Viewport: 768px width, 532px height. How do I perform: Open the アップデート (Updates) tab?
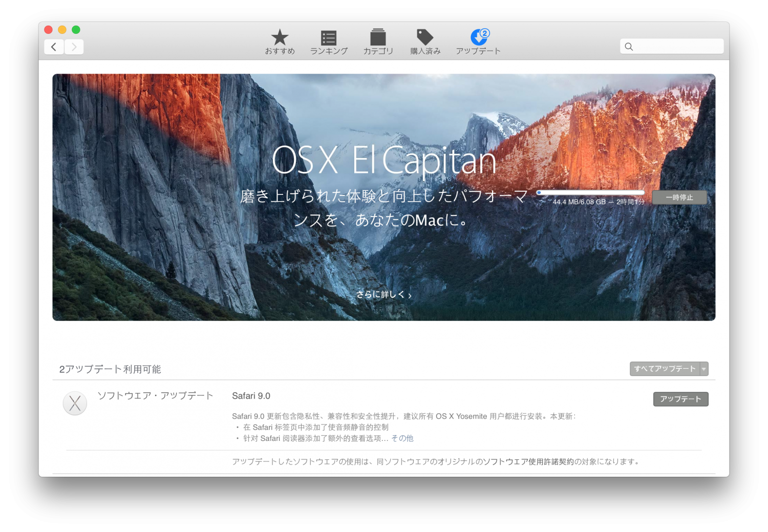pos(478,42)
